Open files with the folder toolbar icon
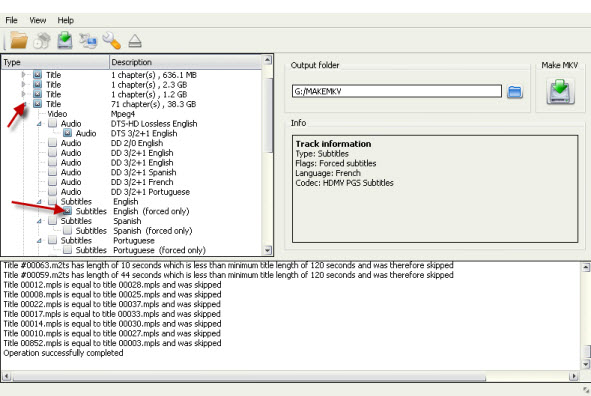This screenshot has width=591, height=396. pos(19,40)
